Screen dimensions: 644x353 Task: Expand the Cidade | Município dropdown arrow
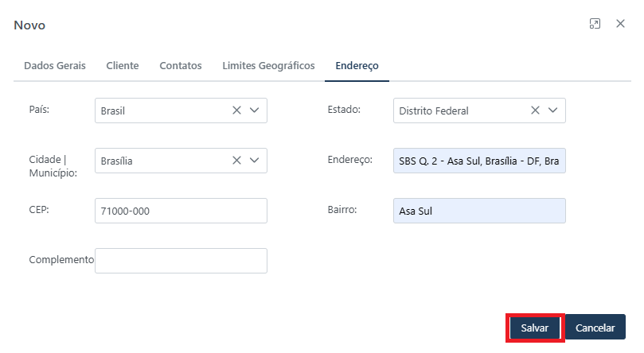click(255, 161)
